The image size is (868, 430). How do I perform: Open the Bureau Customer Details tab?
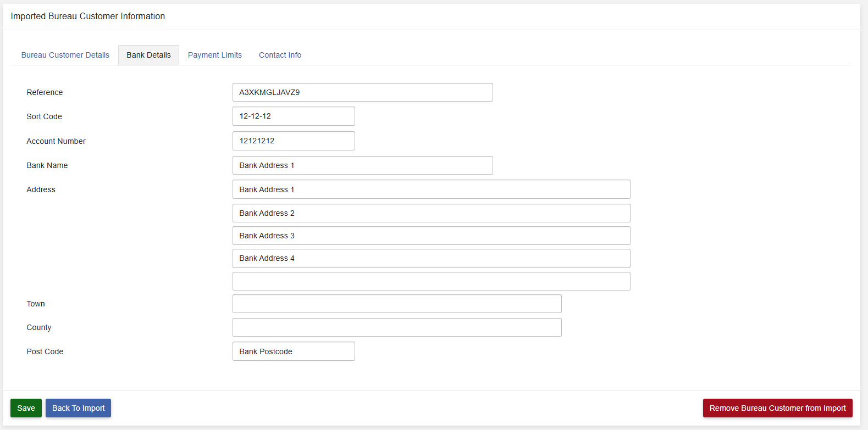[65, 55]
